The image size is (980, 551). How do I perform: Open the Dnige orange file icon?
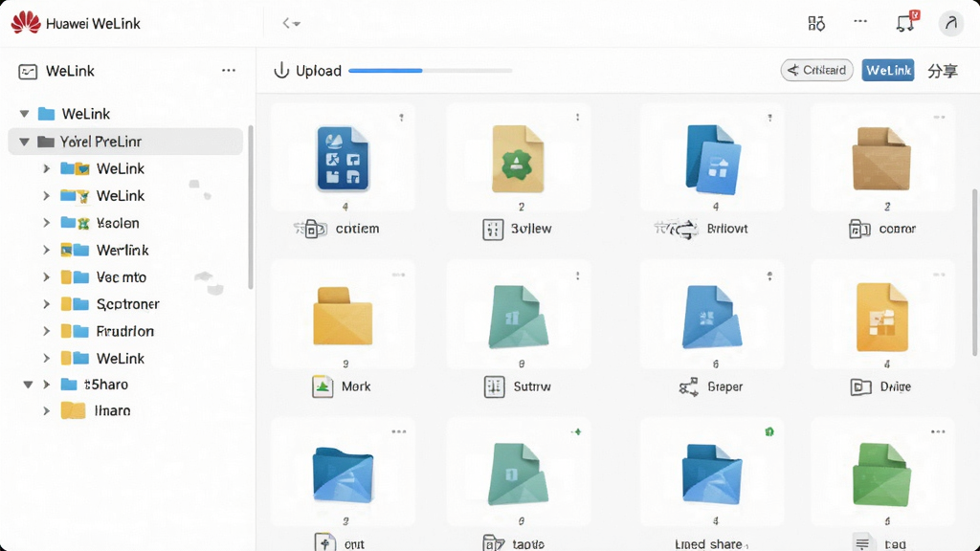(881, 317)
